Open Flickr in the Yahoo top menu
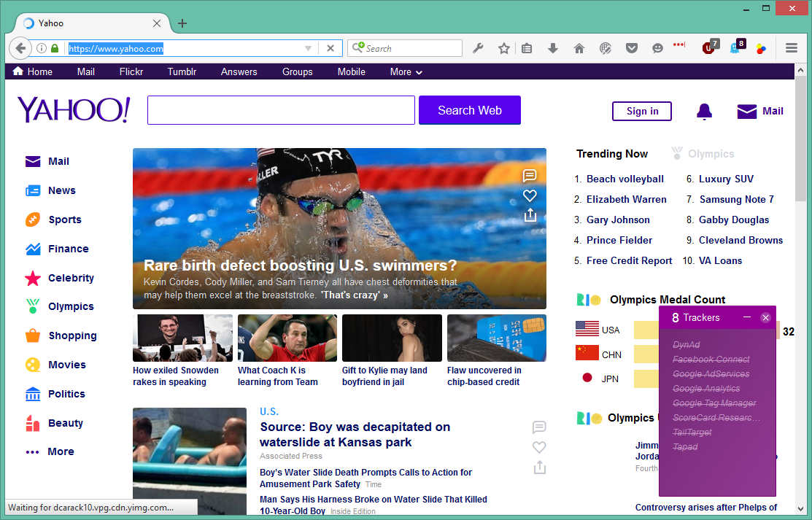 point(131,71)
